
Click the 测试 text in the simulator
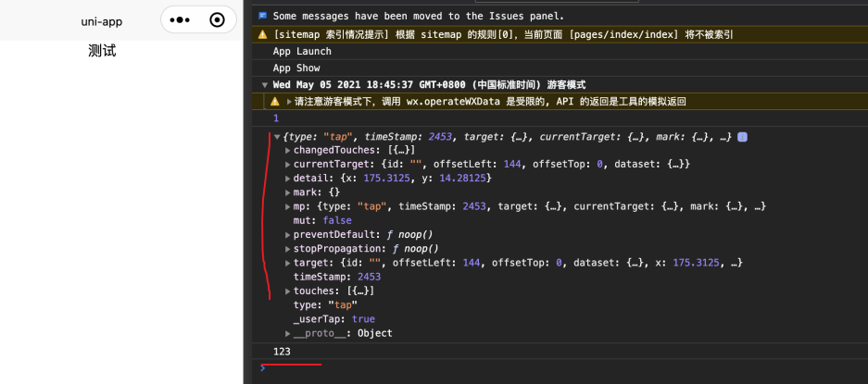(102, 52)
